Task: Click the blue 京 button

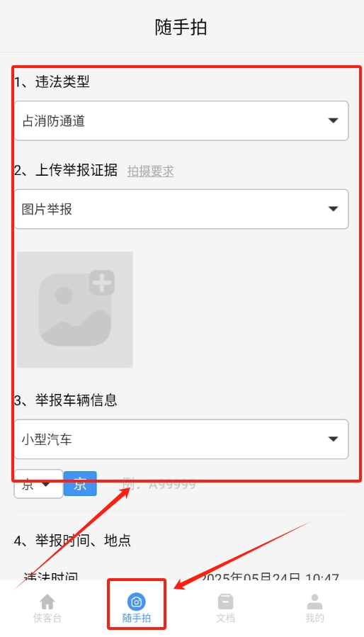Action: 80,484
